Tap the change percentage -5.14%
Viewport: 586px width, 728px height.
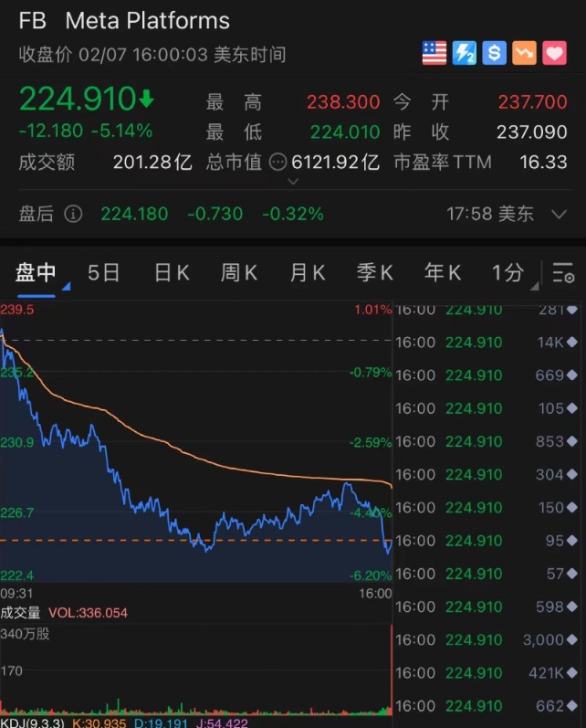[122, 131]
